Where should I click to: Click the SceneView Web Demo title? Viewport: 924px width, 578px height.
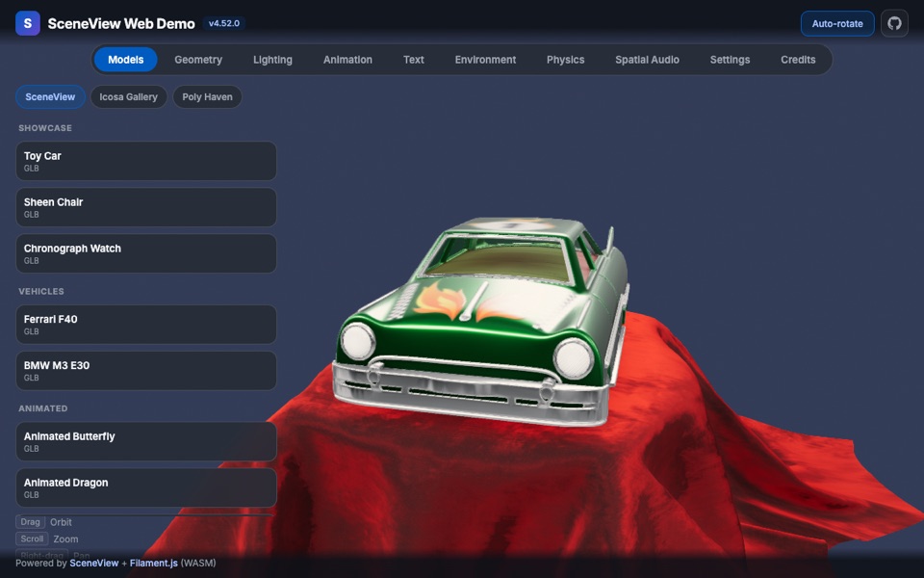pyautogui.click(x=121, y=23)
